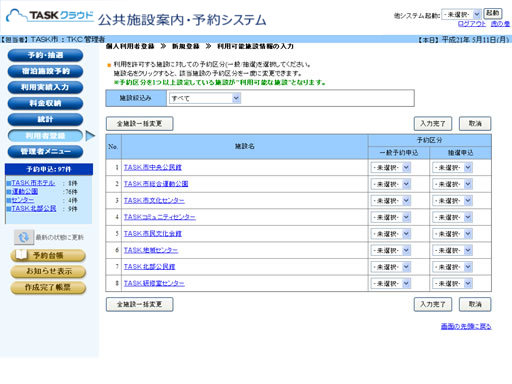Click the 起動 button in header
This screenshot has height=384, width=512.
tap(493, 13)
